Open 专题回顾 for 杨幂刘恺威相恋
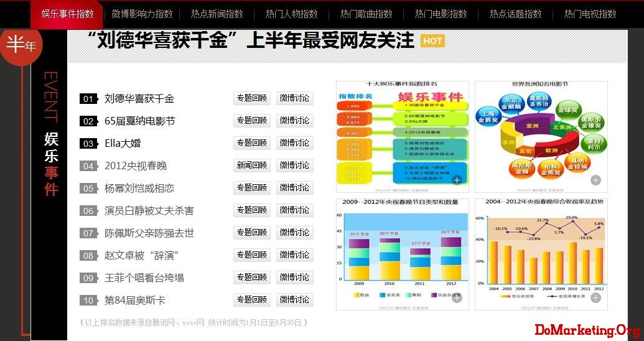The image size is (644, 341). coord(252,188)
